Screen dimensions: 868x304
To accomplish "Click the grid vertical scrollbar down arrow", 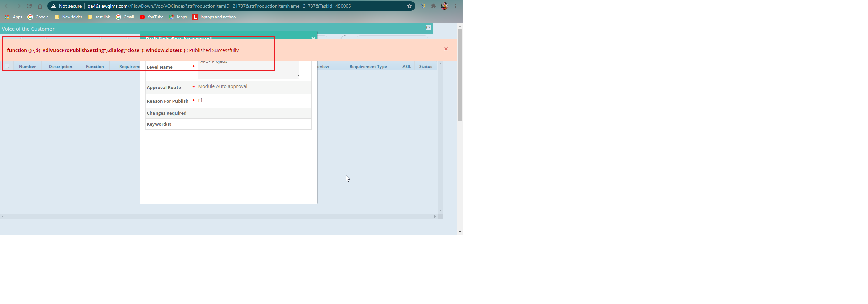I will pyautogui.click(x=440, y=211).
